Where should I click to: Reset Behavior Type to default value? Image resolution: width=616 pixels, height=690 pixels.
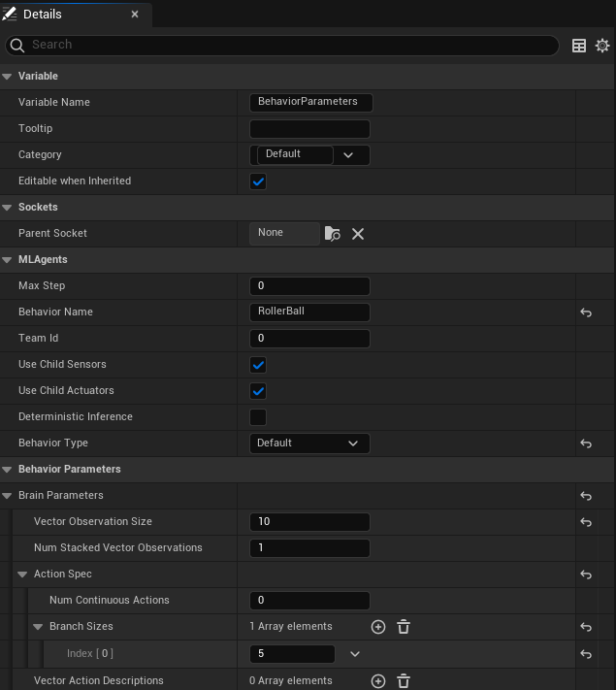point(586,444)
